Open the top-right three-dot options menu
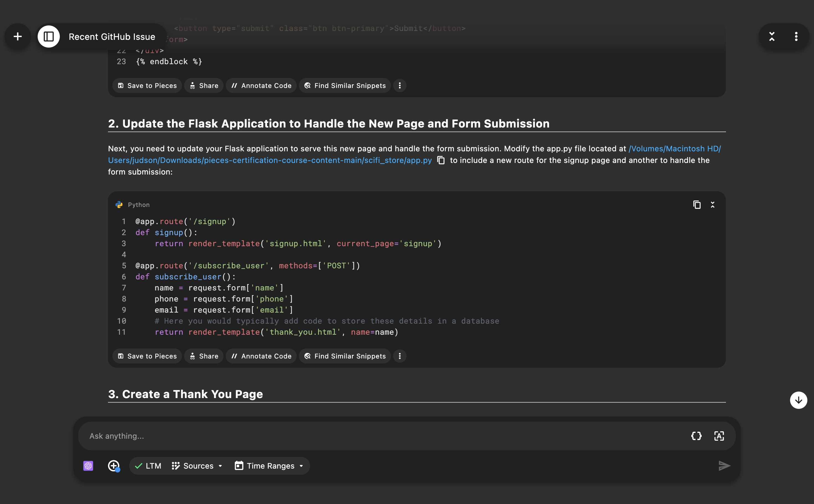Viewport: 814px width, 504px height. tap(796, 37)
